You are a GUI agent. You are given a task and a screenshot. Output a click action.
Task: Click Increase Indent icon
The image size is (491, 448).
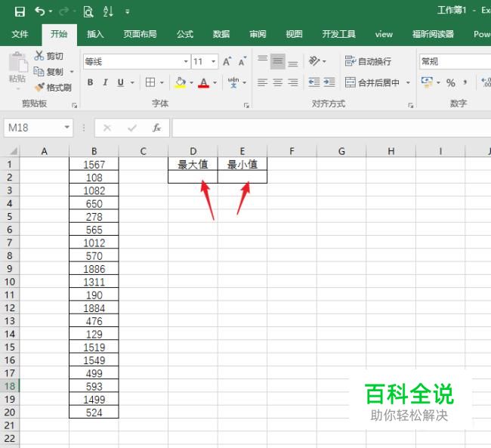329,82
